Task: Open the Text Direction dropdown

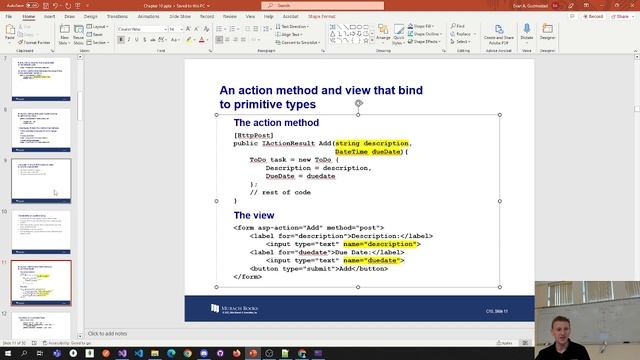Action: click(x=292, y=27)
